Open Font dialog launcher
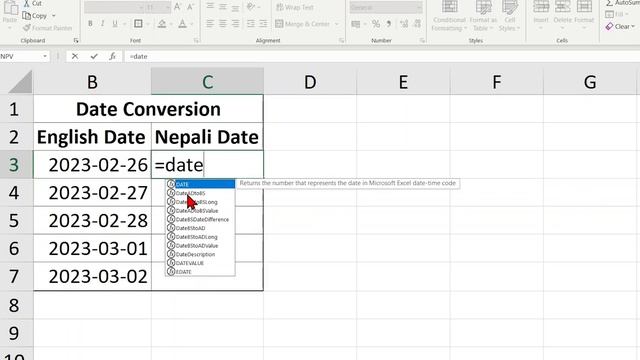640x360 pixels. click(196, 40)
